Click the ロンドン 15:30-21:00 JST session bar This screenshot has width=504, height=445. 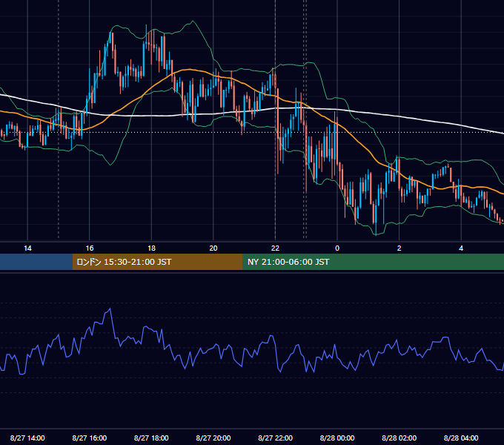(157, 262)
